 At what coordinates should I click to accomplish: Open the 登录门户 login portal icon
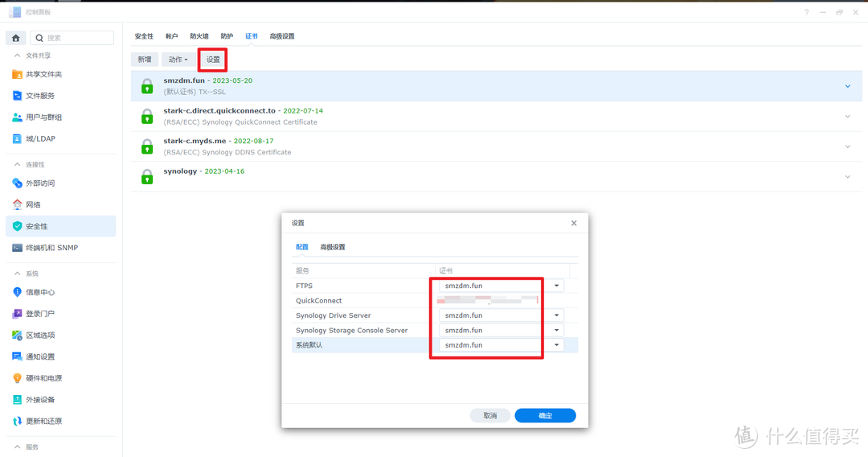(x=17, y=314)
